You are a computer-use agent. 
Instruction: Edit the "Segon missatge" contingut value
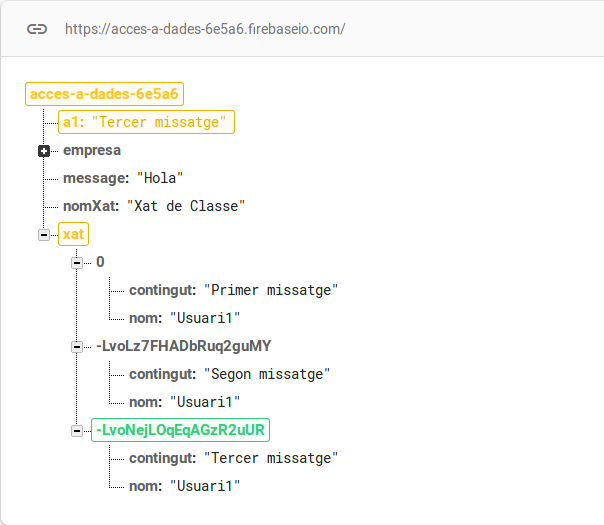coord(267,374)
